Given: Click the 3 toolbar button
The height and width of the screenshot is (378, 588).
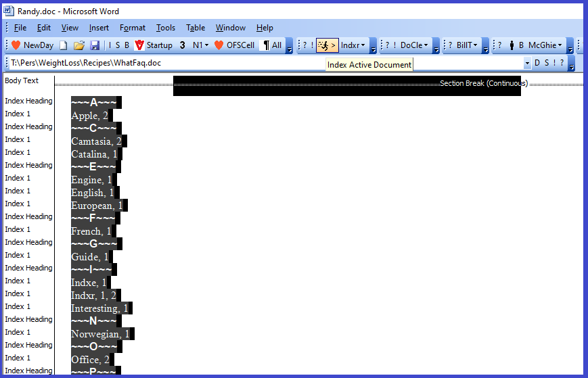Looking at the screenshot, I should [x=183, y=45].
